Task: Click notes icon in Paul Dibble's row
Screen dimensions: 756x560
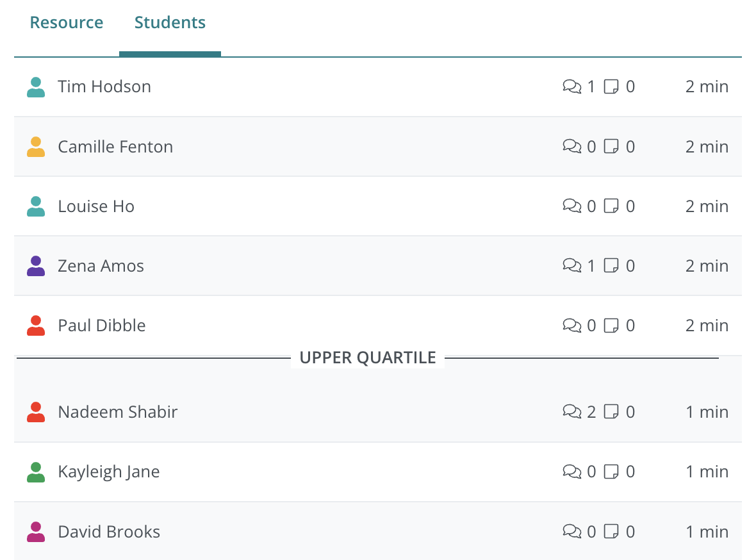Action: pyautogui.click(x=612, y=325)
